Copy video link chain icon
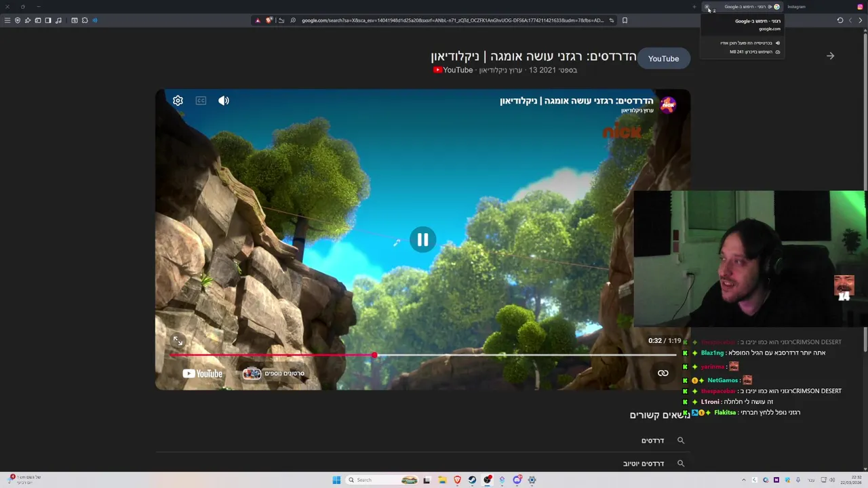 click(x=663, y=373)
